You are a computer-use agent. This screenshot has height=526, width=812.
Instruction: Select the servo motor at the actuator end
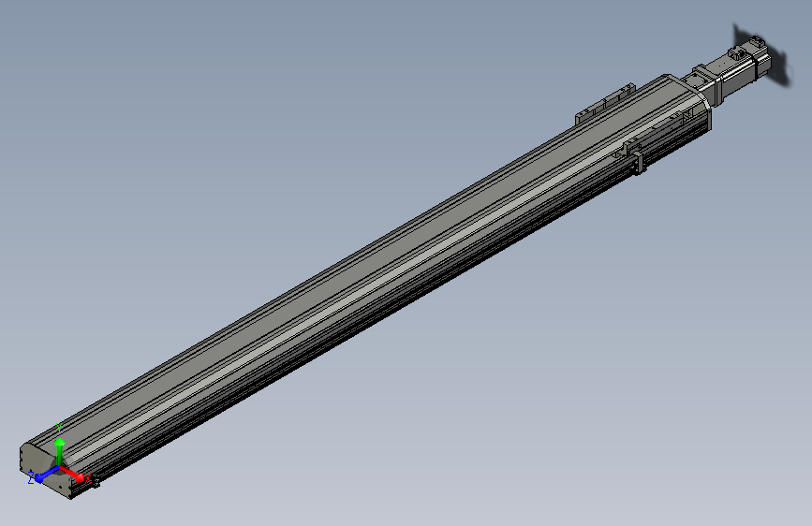[x=742, y=69]
